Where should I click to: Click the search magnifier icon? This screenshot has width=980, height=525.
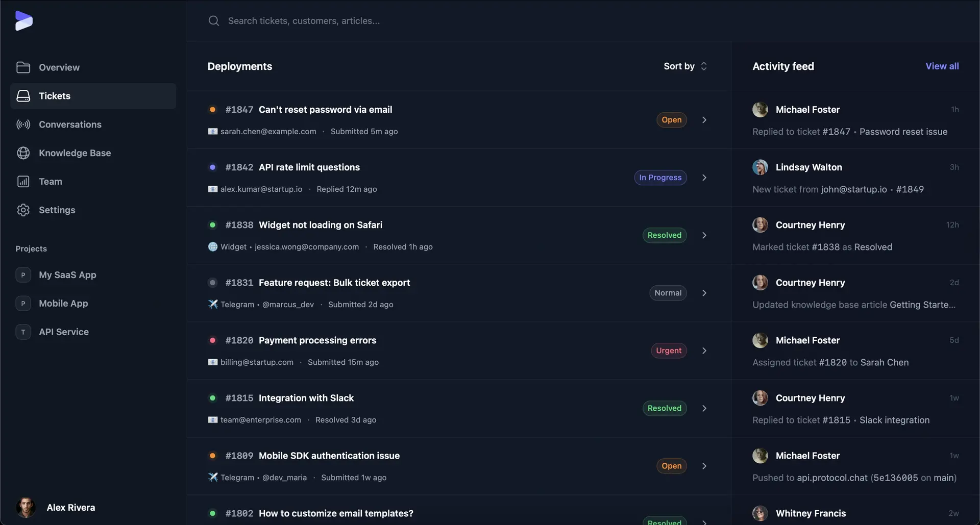(214, 21)
